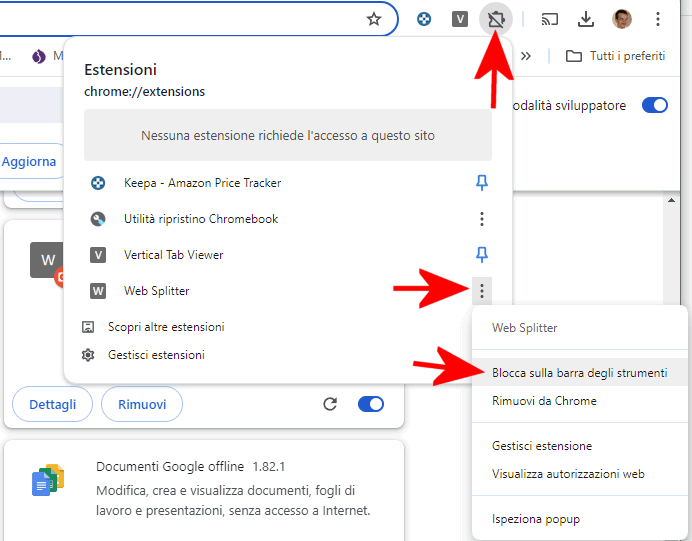692x541 pixels.
Task: Click the Scopri altre estensioni store icon
Action: (88, 327)
